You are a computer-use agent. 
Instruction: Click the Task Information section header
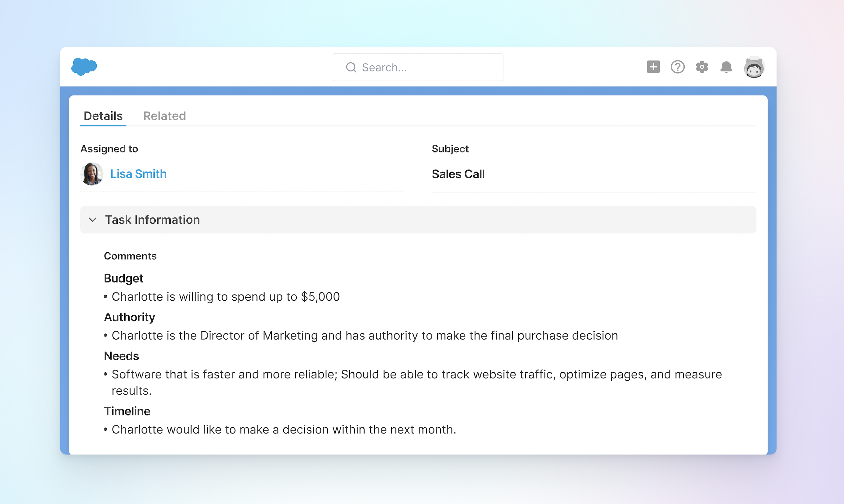click(x=152, y=220)
